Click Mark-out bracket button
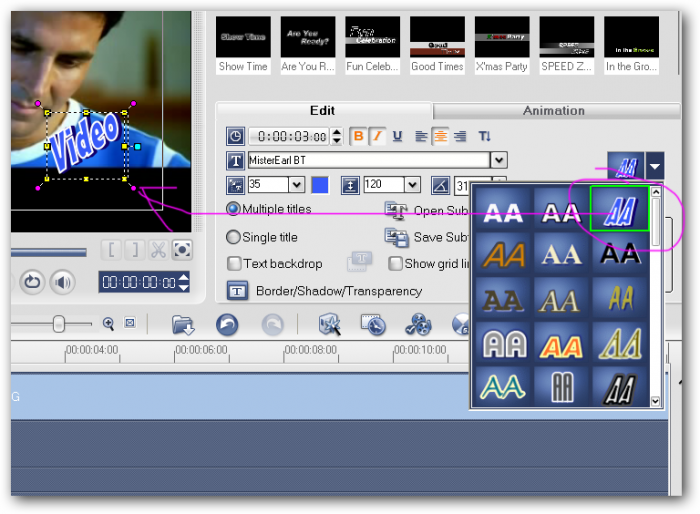This screenshot has height=514, width=700. pos(135,250)
